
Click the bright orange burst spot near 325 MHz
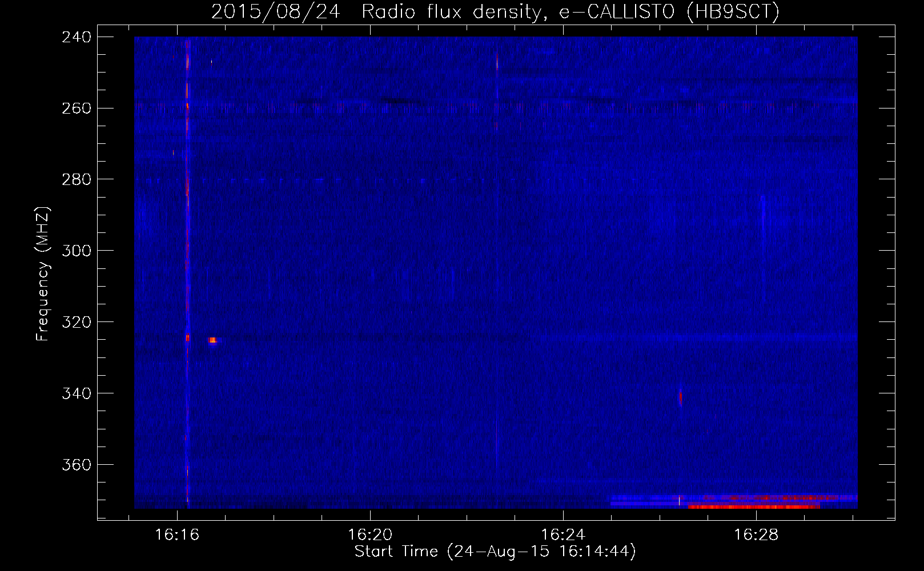point(212,340)
